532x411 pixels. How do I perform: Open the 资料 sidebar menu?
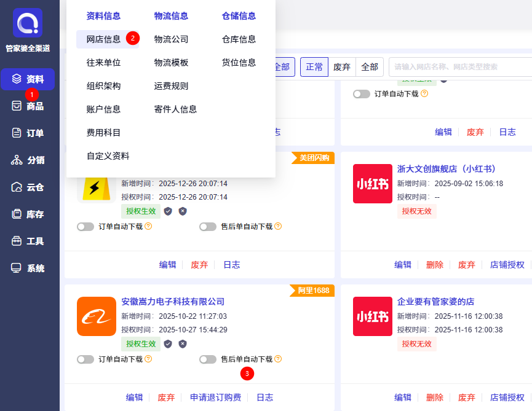(28, 79)
